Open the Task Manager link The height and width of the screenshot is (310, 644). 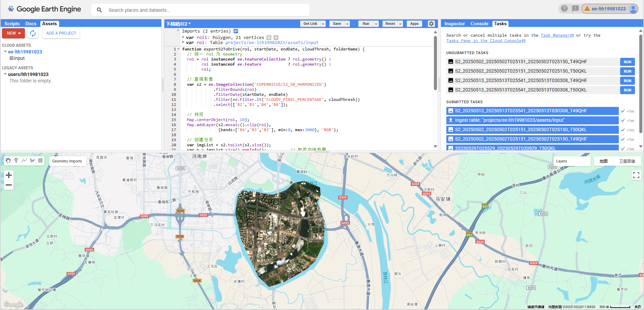[x=557, y=35]
